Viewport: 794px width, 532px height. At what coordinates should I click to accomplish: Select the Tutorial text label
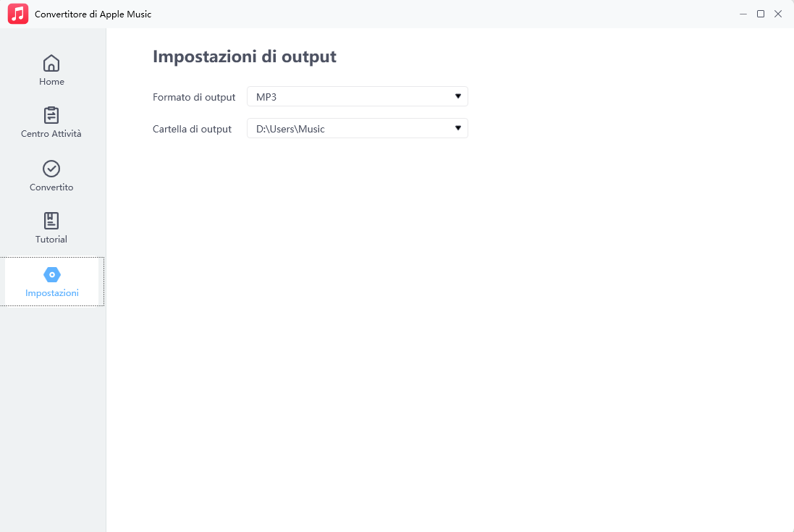tap(51, 240)
